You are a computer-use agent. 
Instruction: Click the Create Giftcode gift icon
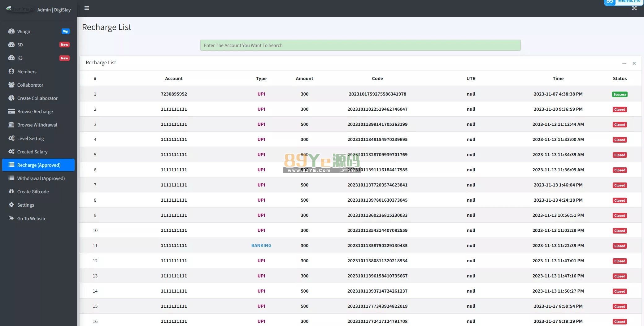pos(11,191)
